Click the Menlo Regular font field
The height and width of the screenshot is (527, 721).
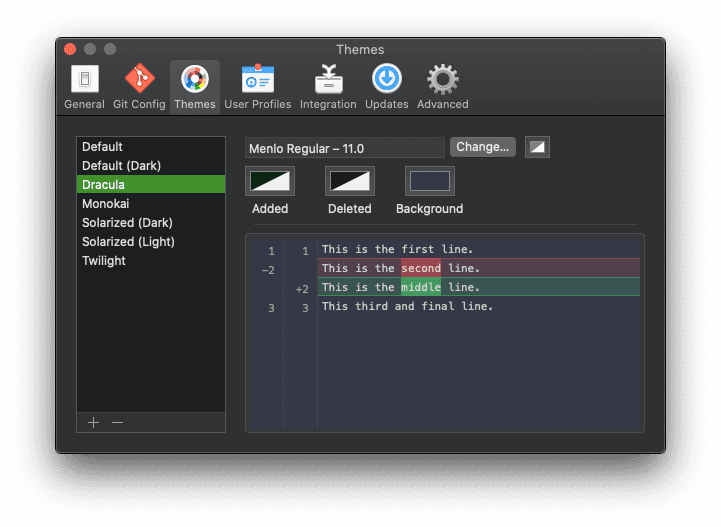point(344,148)
